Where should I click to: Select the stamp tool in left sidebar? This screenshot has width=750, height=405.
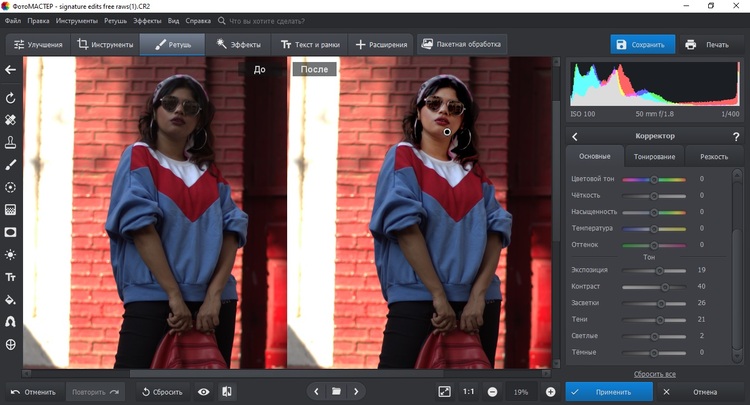click(11, 142)
